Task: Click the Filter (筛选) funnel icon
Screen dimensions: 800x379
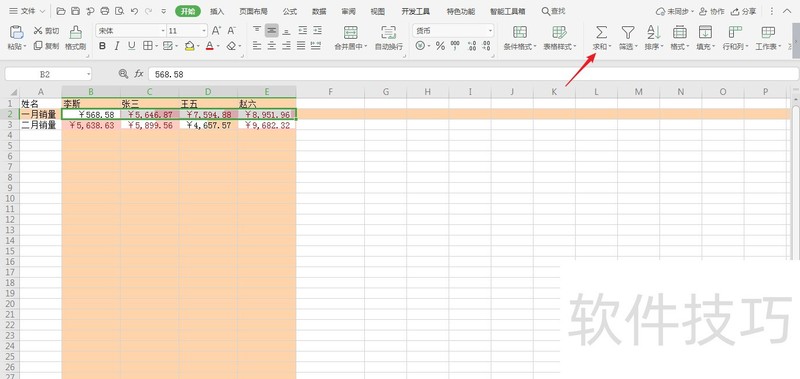Action: (x=628, y=32)
